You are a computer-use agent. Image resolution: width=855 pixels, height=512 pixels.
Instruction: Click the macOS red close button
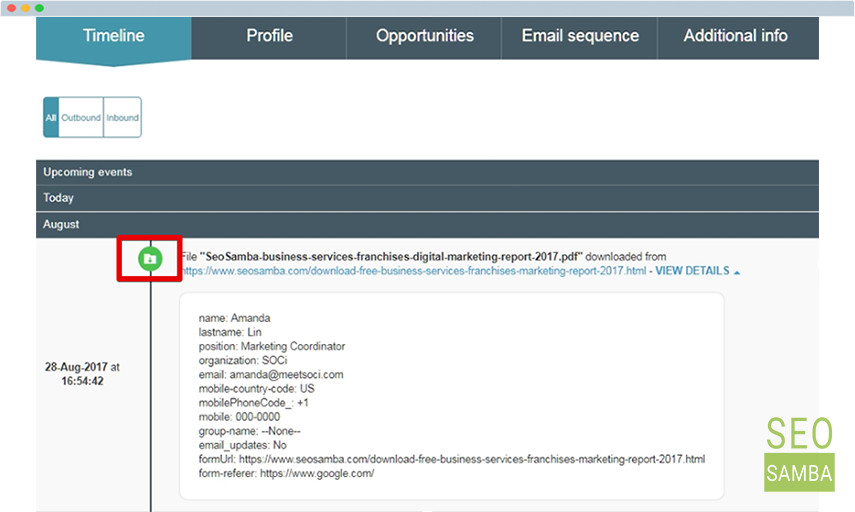[11, 8]
